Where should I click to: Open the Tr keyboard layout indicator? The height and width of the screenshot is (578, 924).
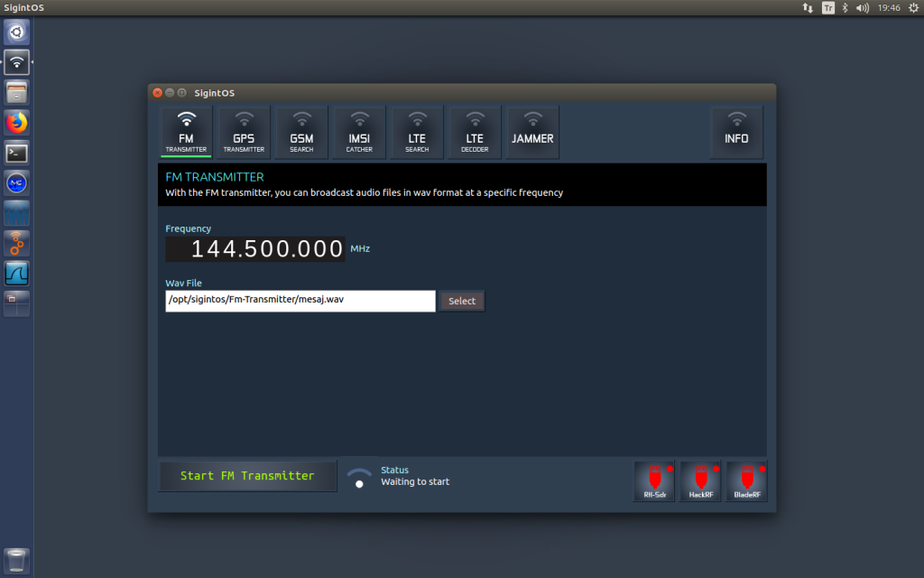pyautogui.click(x=828, y=7)
